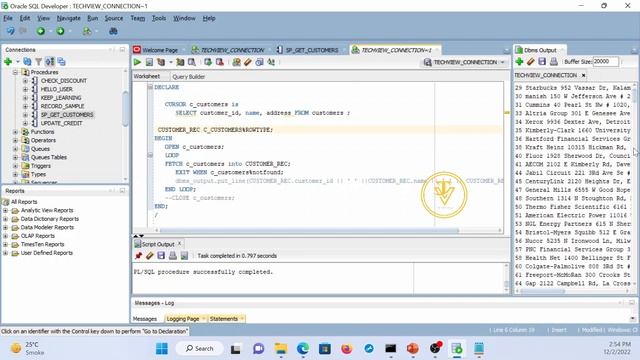Click the Buffer Size input field
640x360 pixels.
605,62
